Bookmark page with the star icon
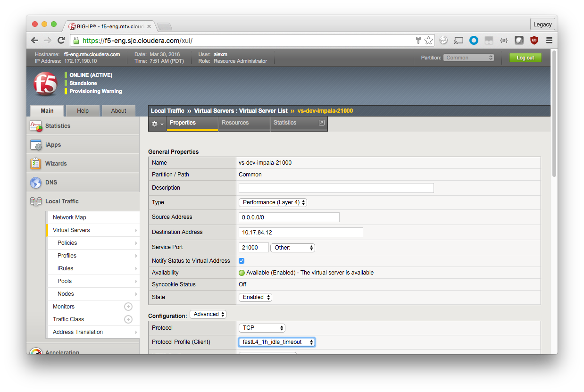The width and height of the screenshot is (584, 392). tap(428, 41)
